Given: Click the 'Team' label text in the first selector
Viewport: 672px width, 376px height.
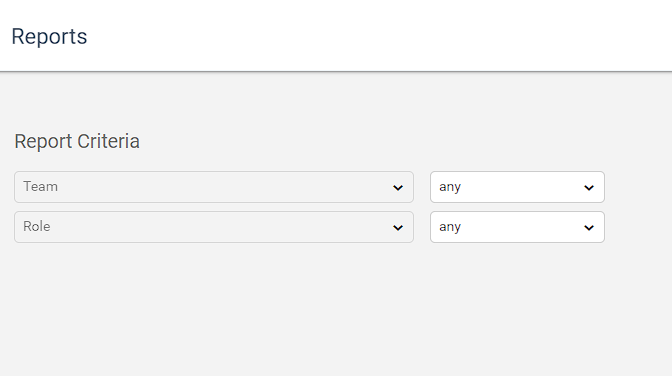Looking at the screenshot, I should pyautogui.click(x=40, y=186).
